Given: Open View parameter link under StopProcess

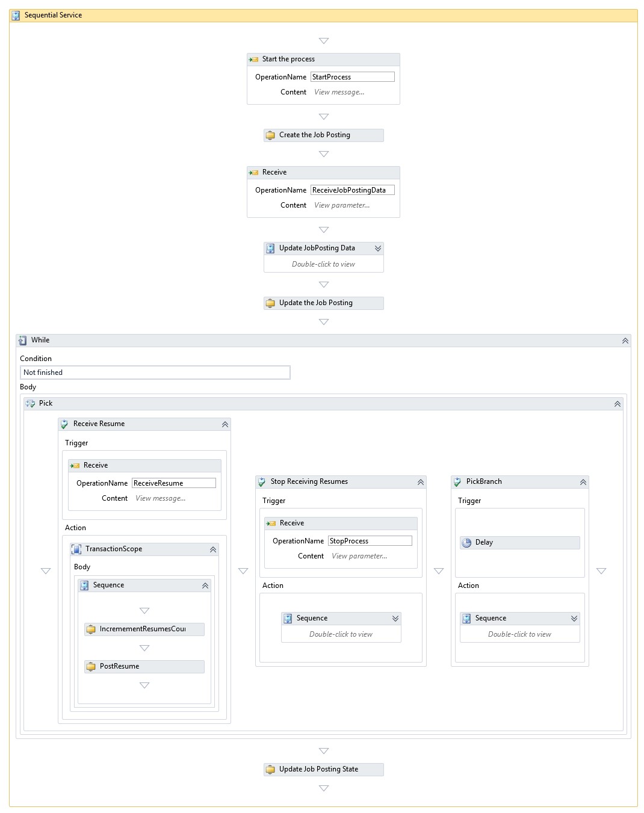Looking at the screenshot, I should 359,556.
